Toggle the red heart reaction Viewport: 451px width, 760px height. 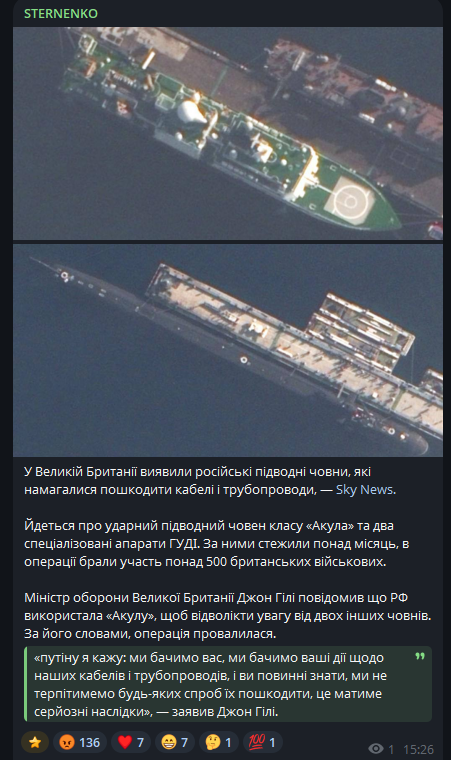131,742
